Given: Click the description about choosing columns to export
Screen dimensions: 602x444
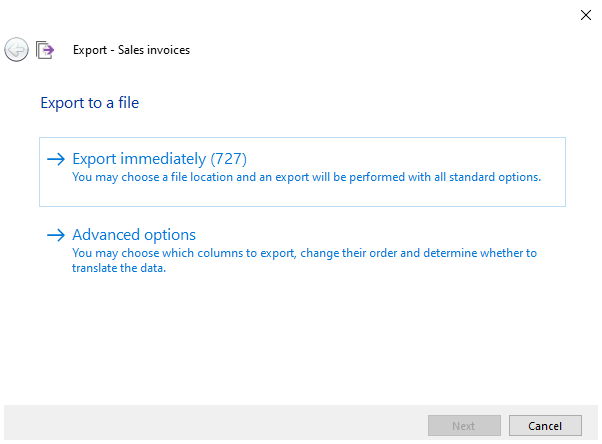Looking at the screenshot, I should [x=304, y=253].
